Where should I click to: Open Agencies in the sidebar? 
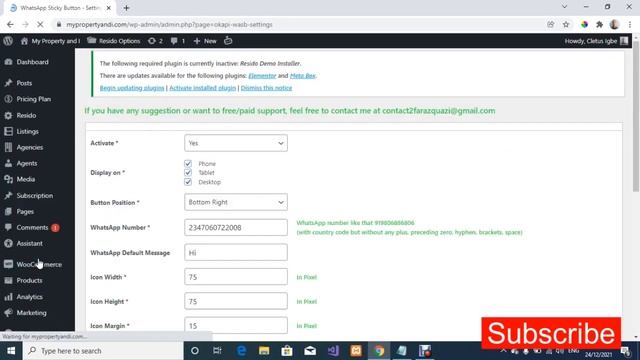[29, 147]
